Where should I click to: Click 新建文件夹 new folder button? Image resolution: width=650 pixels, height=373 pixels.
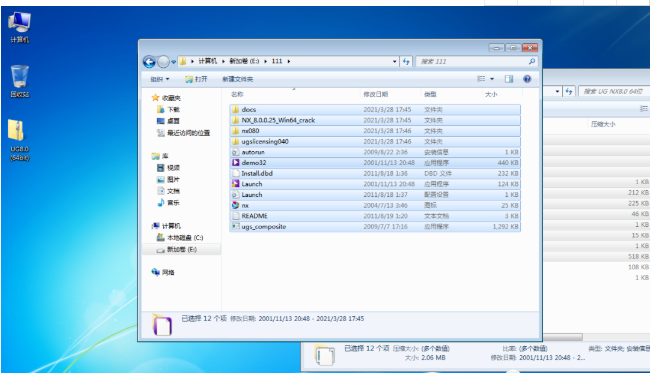tap(238, 79)
